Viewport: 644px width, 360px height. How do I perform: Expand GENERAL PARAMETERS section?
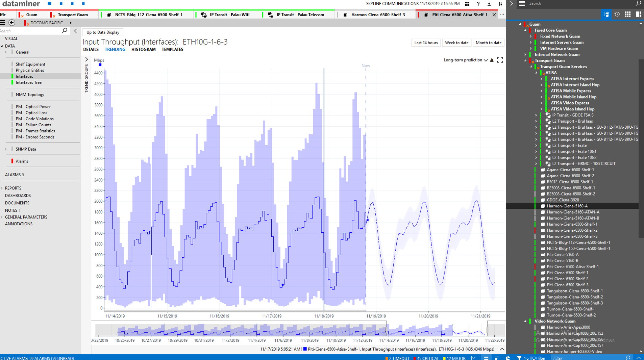click(x=2, y=217)
